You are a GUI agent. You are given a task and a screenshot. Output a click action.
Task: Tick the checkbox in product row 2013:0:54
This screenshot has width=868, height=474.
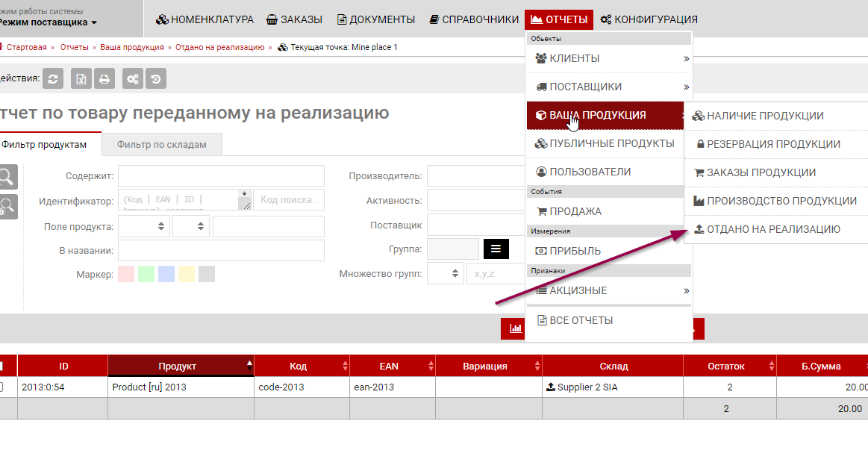click(x=1, y=387)
